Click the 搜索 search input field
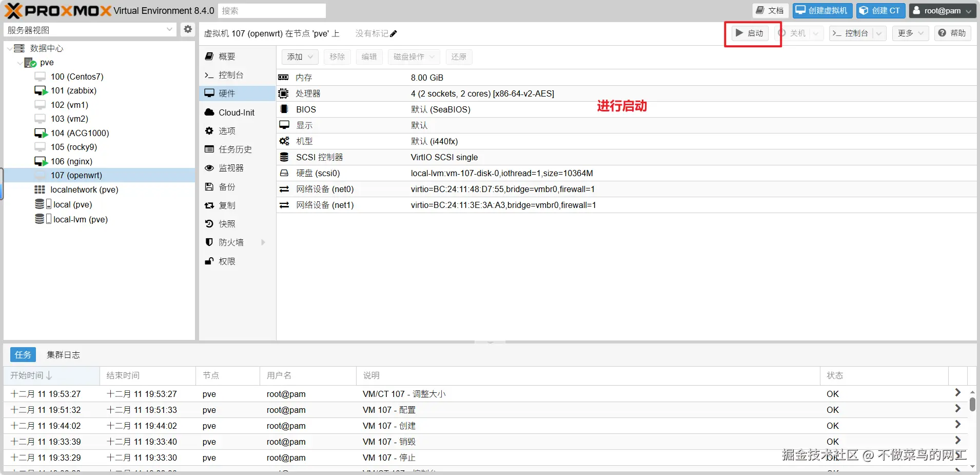Viewport: 980px width, 475px height. [272, 10]
